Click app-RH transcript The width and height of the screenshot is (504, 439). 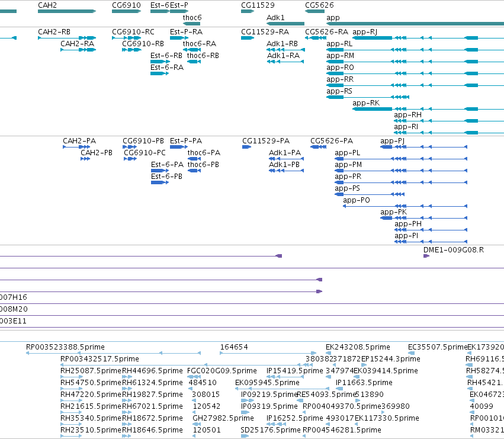tap(449, 121)
